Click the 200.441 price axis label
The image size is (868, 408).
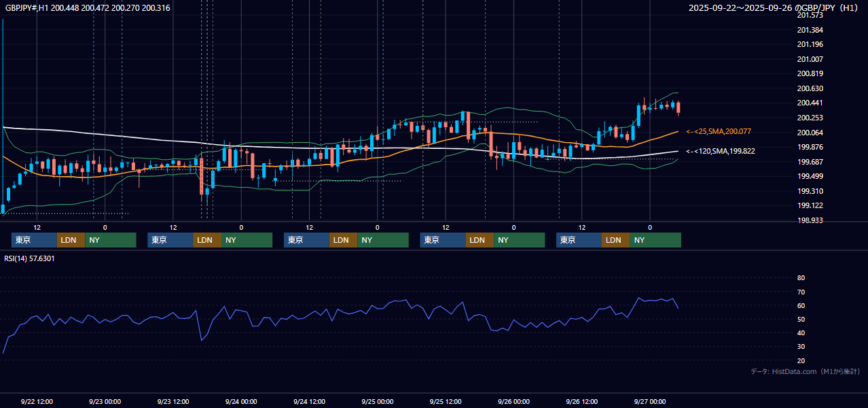pos(810,103)
